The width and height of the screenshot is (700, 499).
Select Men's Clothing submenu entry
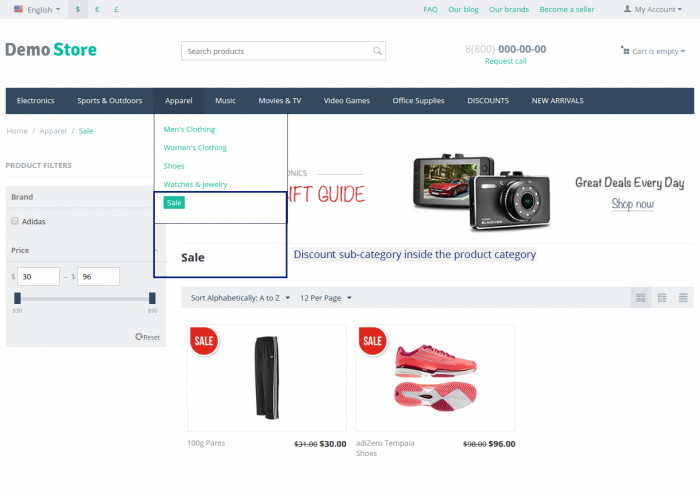(189, 129)
